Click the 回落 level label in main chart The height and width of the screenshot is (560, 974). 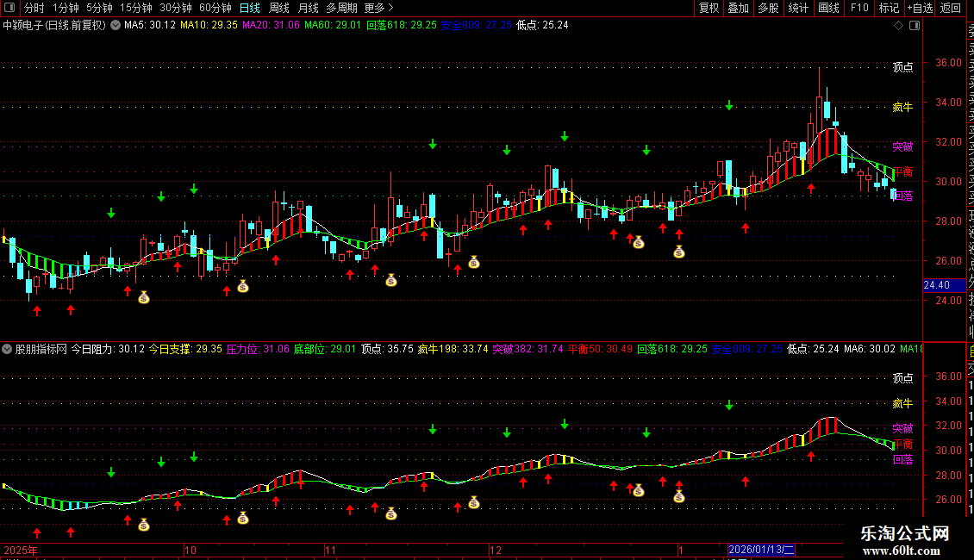(902, 196)
